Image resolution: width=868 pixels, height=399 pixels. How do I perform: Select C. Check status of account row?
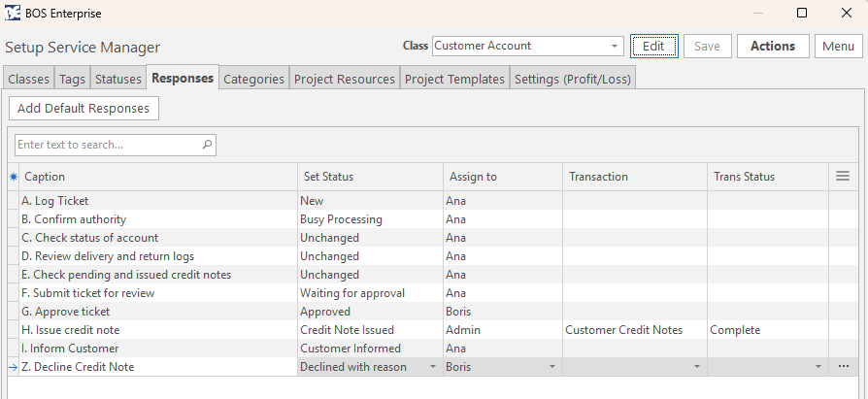(433, 238)
